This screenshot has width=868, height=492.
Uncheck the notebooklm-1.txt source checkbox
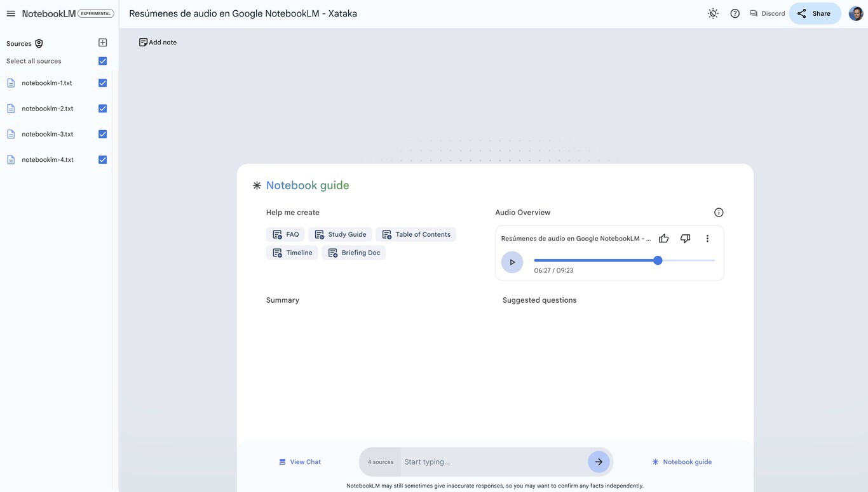point(103,83)
